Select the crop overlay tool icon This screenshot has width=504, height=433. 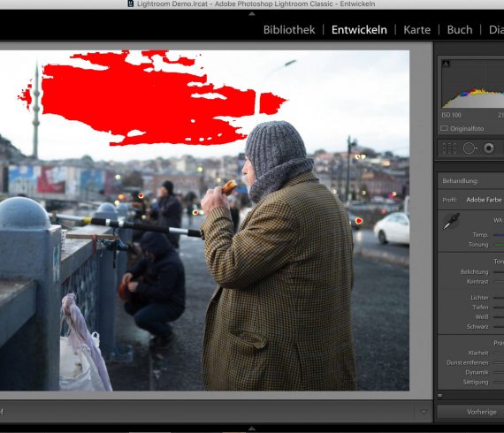[449, 148]
